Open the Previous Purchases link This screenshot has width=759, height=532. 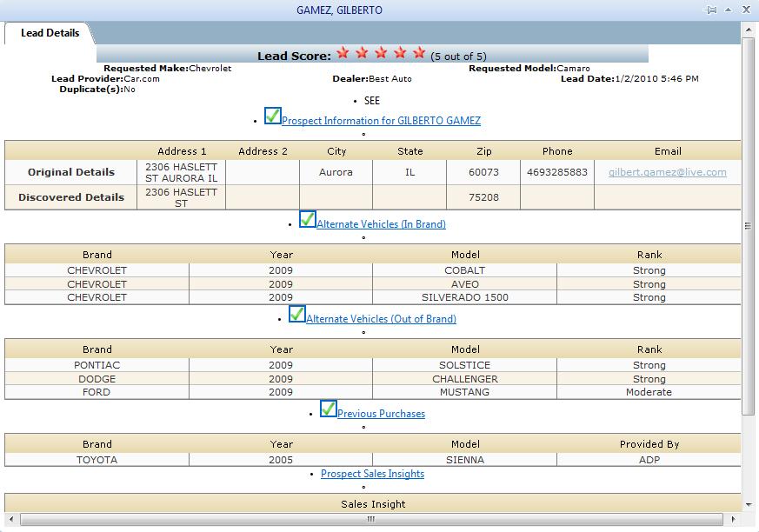pos(381,414)
